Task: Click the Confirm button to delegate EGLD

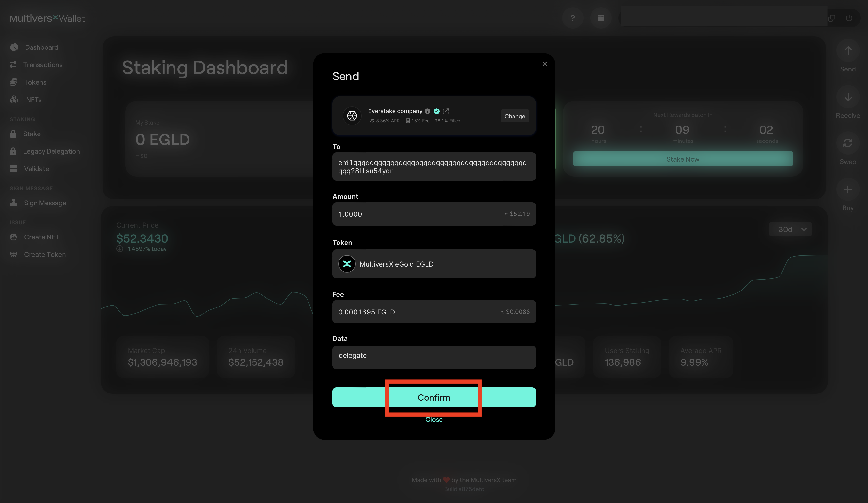Action: (x=434, y=397)
